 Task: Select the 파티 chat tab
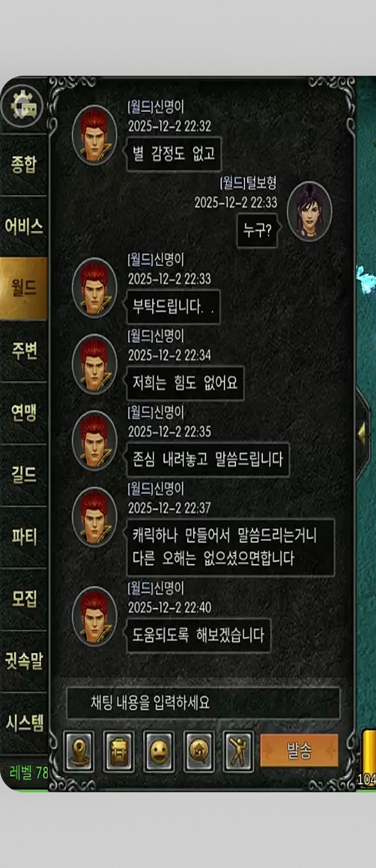(24, 536)
